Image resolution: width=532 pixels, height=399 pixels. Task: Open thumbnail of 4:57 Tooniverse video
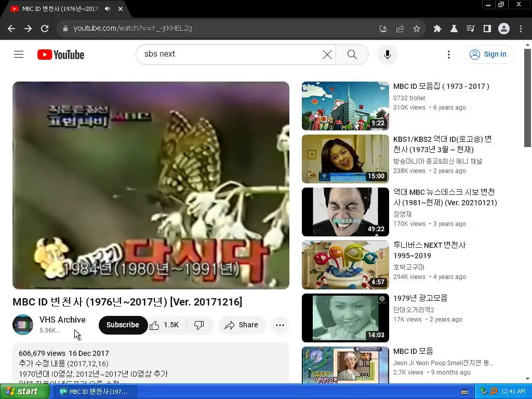point(345,265)
